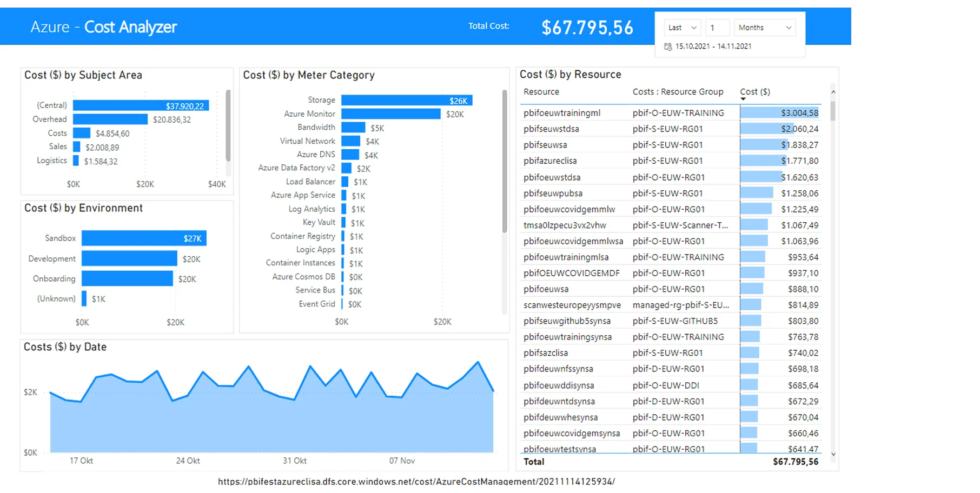Image resolution: width=980 pixels, height=493 pixels.
Task: Sort by Costs : Resource Group header
Action: 678,92
